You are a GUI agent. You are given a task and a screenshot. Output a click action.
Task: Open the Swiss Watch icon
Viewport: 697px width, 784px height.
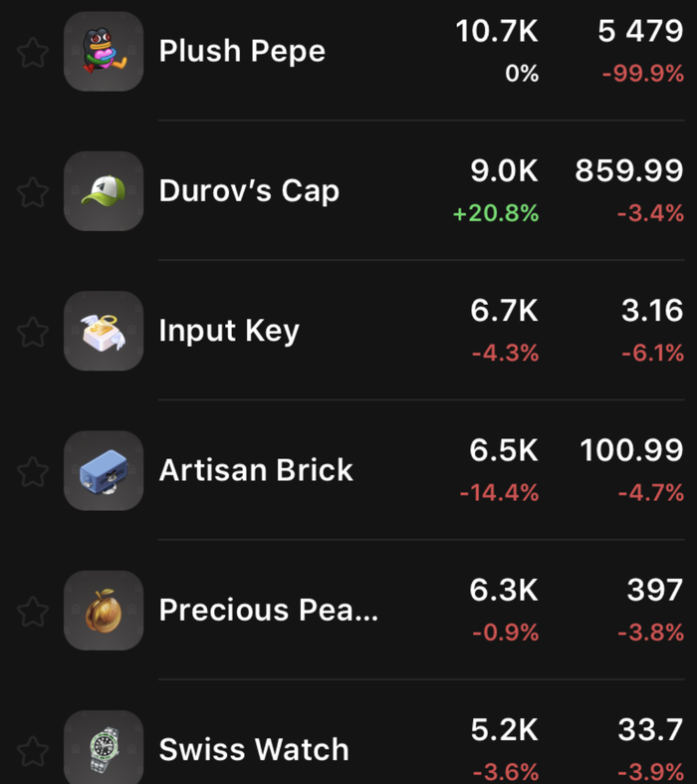tap(104, 749)
